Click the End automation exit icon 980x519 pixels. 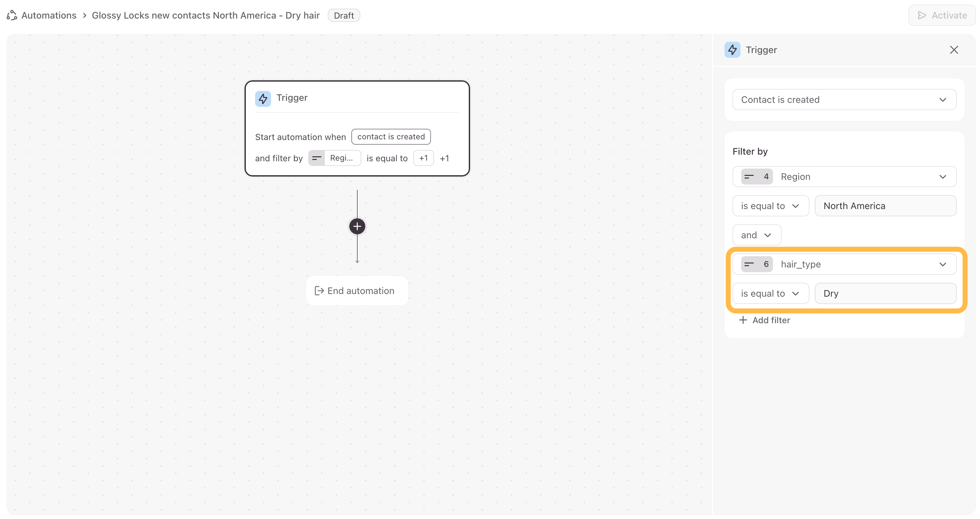point(319,291)
